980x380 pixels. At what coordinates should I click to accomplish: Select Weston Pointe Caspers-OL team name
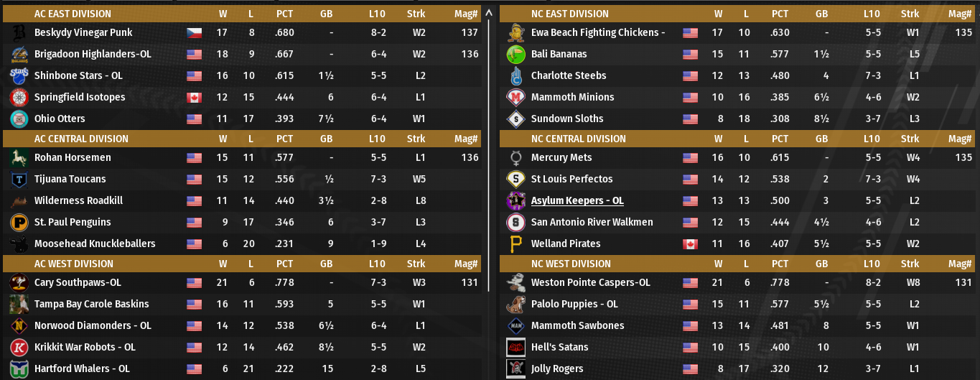point(590,282)
